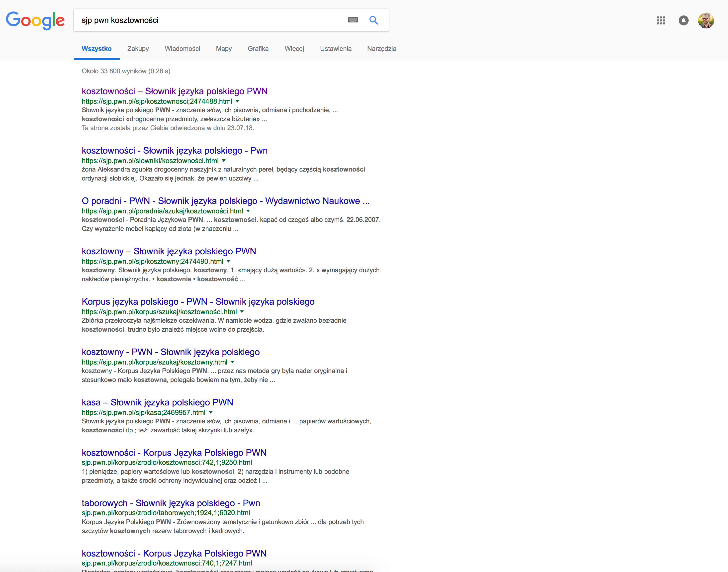The height and width of the screenshot is (572, 728).
Task: Open the result 'Korpus języka polskiego - PWN - Słownik języka polskiego'
Action: (198, 301)
